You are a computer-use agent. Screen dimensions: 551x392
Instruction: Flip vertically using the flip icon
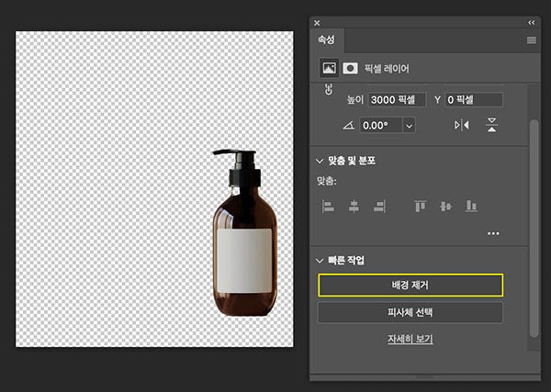click(x=492, y=125)
